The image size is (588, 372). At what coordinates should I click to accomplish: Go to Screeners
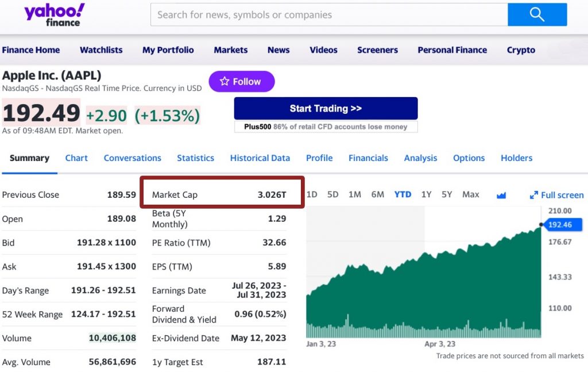point(378,50)
